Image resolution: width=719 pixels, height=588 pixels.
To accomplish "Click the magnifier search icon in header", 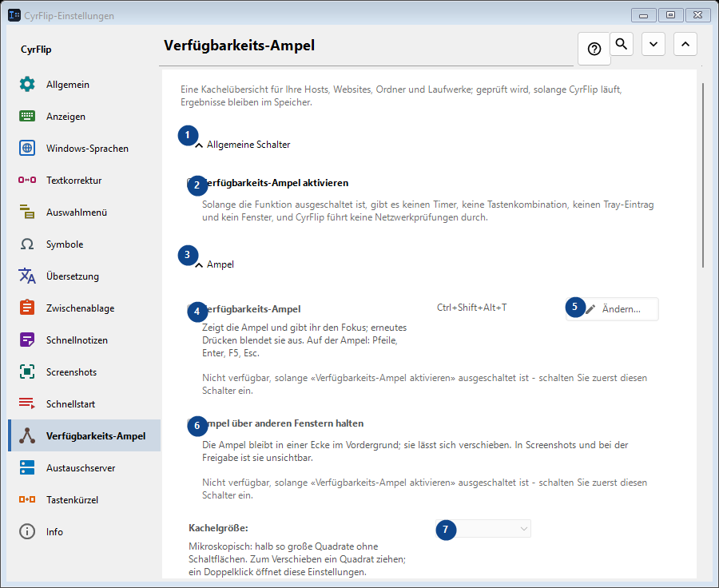I will 622,44.
